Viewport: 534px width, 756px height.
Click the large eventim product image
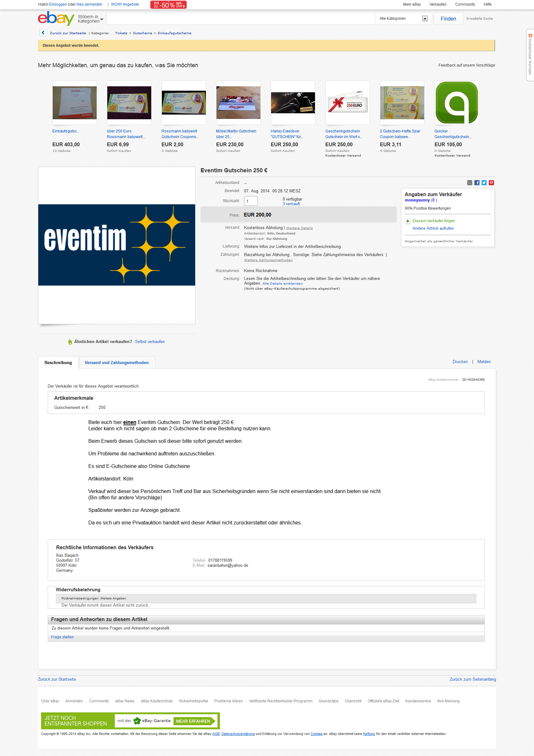116,245
